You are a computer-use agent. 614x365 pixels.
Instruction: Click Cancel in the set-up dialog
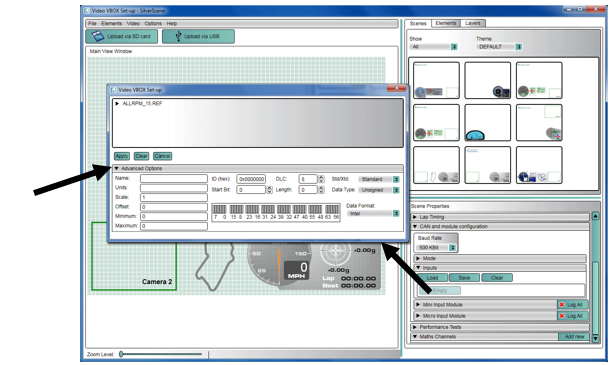click(x=163, y=156)
